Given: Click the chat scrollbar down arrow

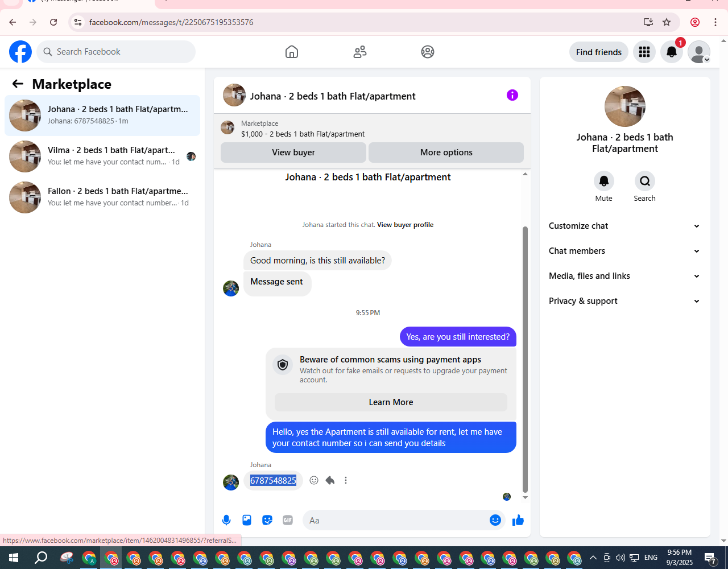Looking at the screenshot, I should click(x=525, y=497).
